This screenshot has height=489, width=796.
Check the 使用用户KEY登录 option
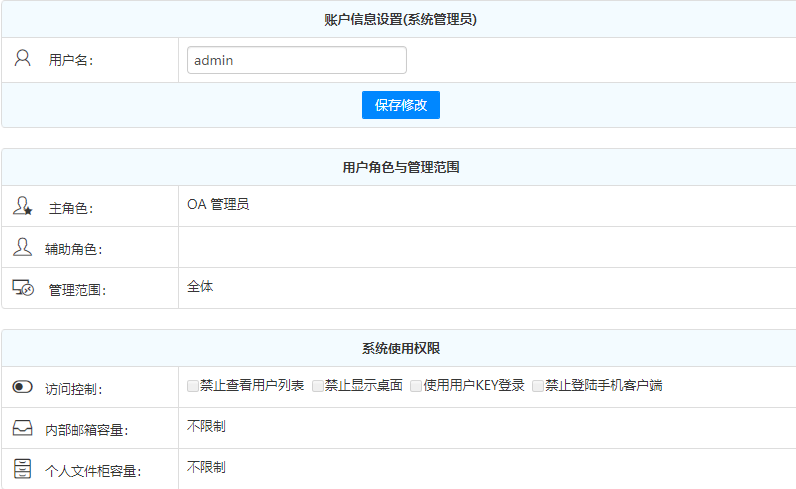(416, 385)
